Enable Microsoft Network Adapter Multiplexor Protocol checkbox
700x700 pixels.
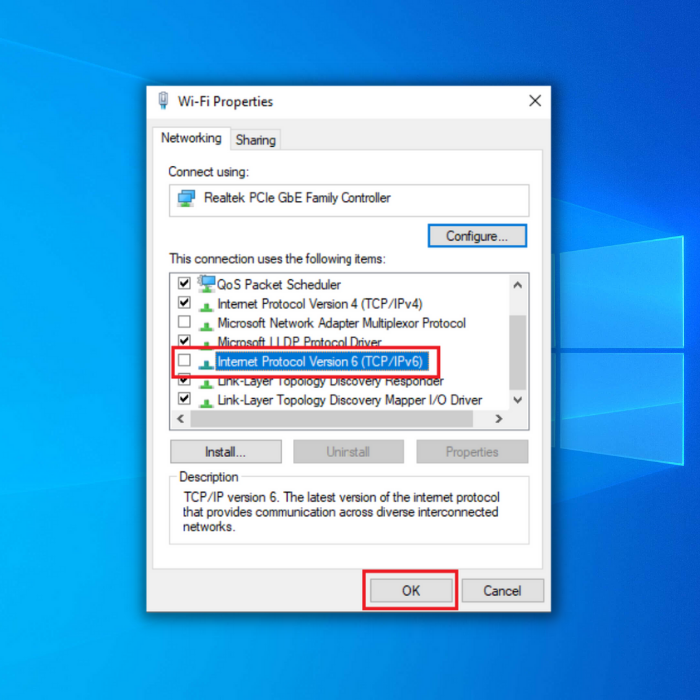pos(184,321)
